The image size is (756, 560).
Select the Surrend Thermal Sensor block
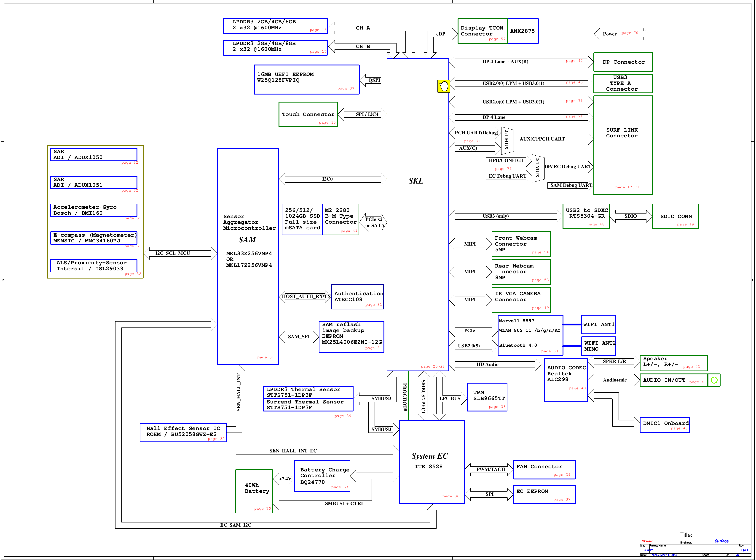point(308,405)
